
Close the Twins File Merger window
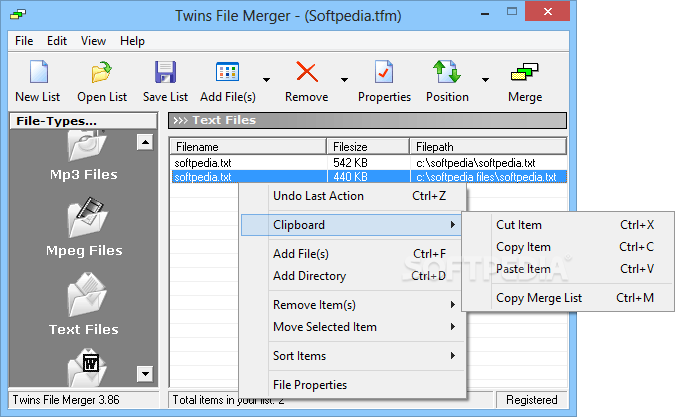548,12
